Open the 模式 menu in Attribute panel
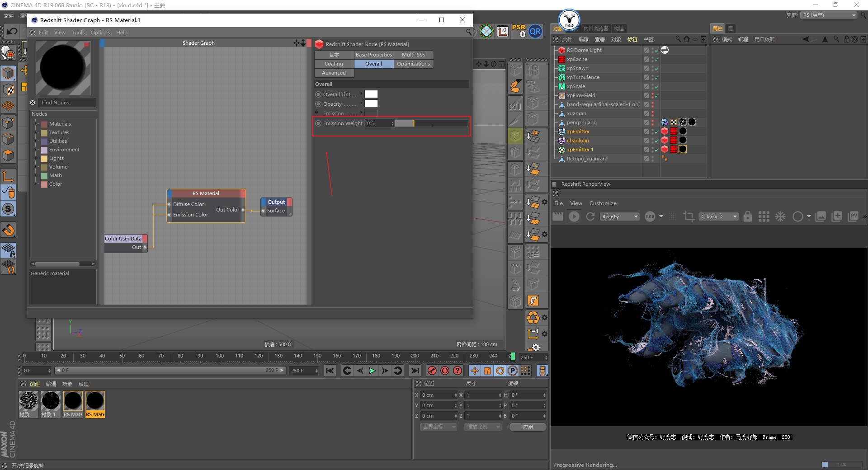 727,39
